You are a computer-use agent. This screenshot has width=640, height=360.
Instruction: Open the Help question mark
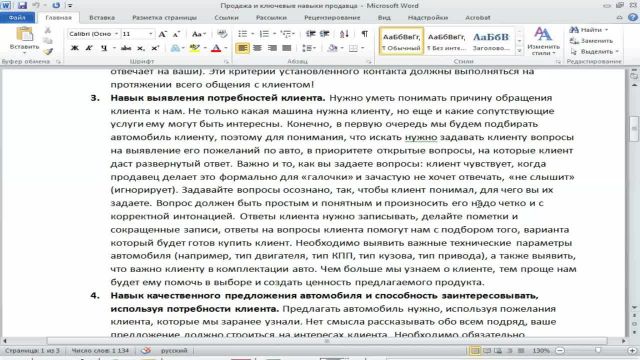pos(633,17)
